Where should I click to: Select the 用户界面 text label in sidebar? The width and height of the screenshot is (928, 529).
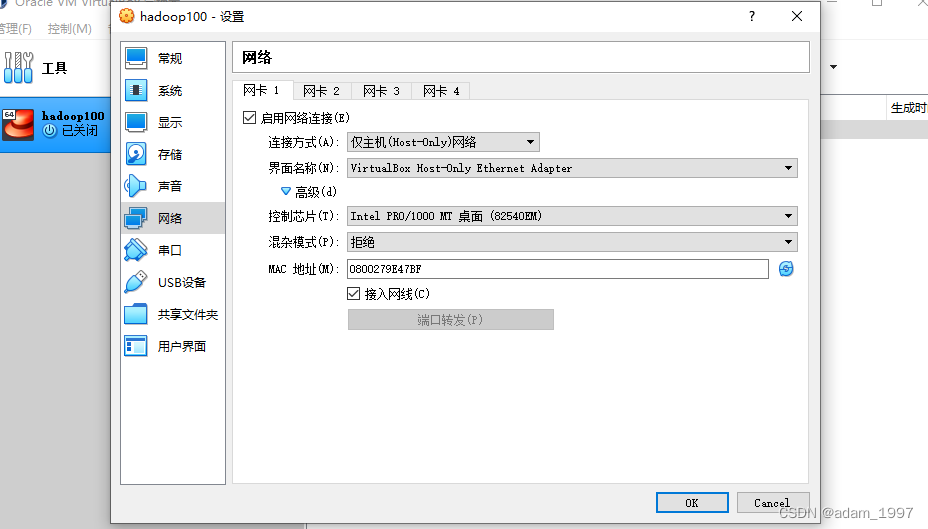tap(182, 346)
